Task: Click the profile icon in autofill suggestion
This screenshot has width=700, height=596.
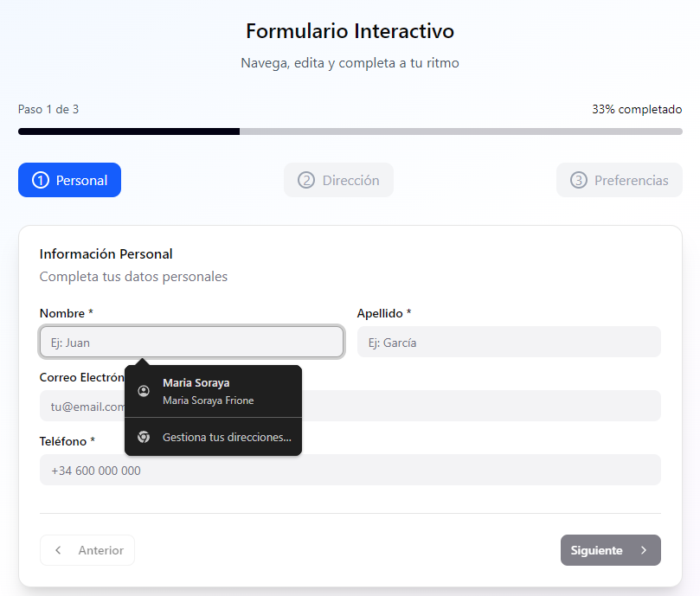Action: point(144,391)
